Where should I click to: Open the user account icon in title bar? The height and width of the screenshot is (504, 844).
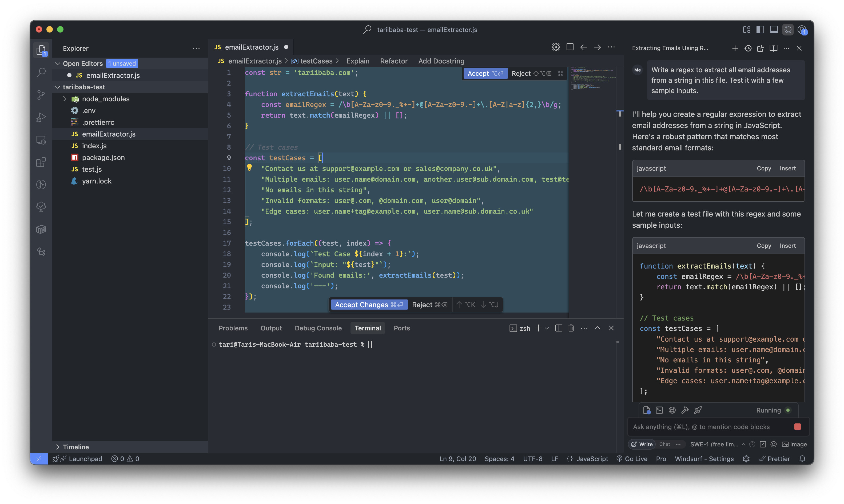coord(802,30)
